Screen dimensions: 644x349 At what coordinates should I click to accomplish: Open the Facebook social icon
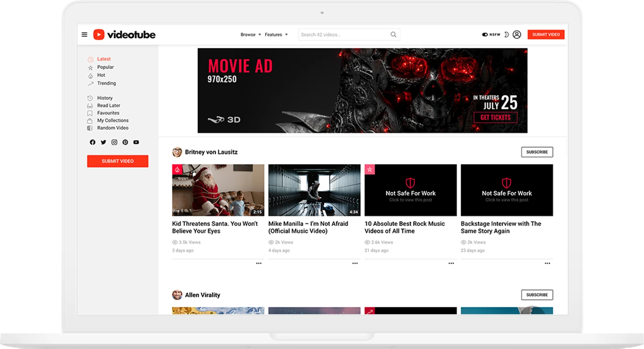point(93,142)
